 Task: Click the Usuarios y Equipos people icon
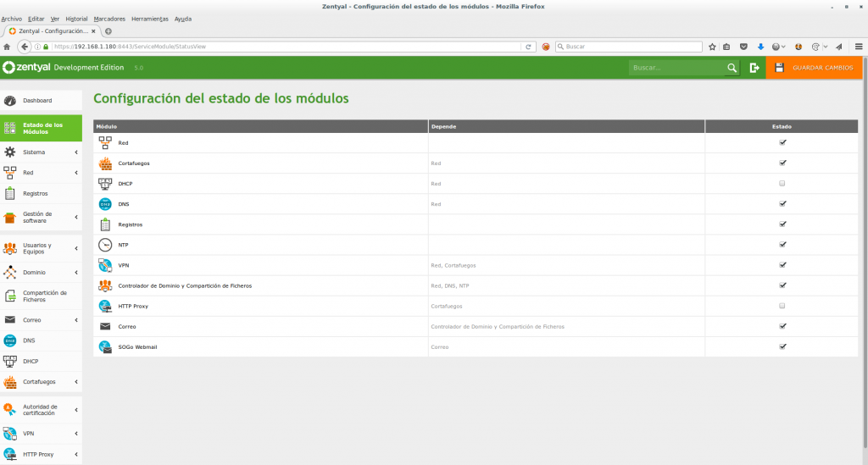(x=10, y=248)
